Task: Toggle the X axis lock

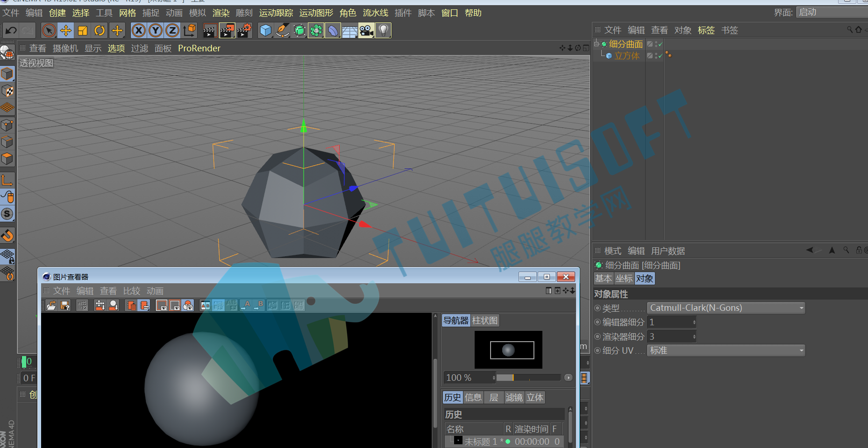Action: (x=138, y=31)
